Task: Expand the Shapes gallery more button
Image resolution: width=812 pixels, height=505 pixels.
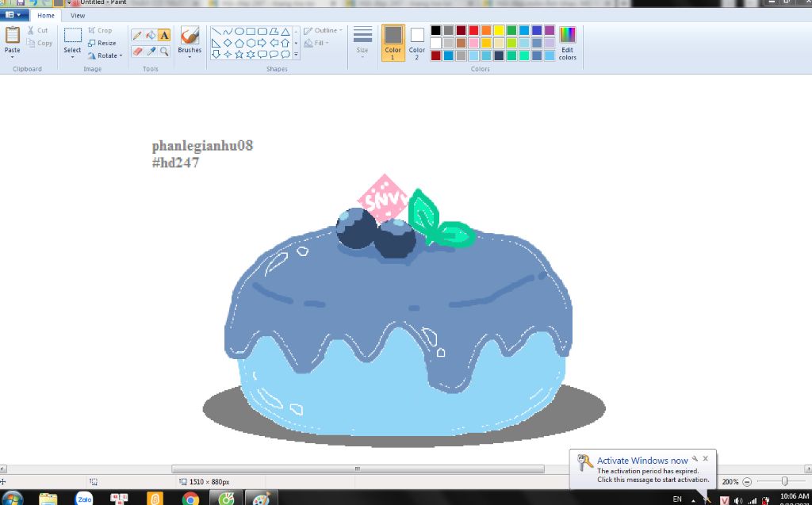Action: [x=297, y=55]
